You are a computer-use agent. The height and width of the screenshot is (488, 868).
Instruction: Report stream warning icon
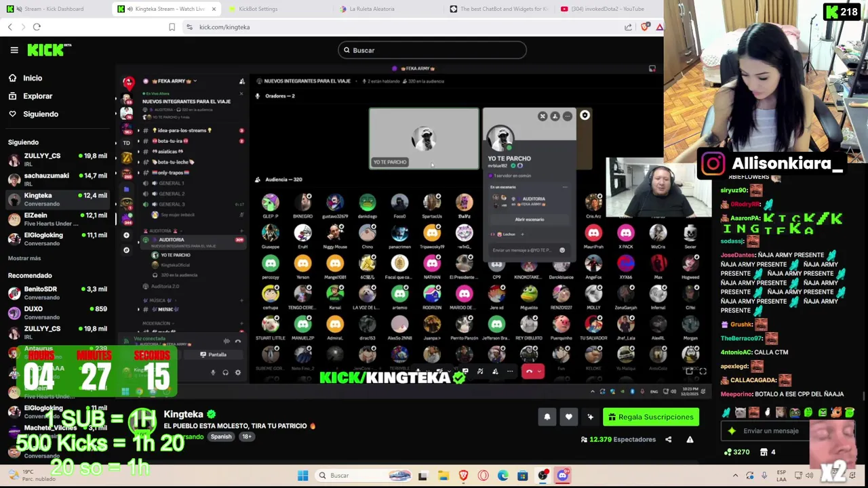tap(690, 439)
